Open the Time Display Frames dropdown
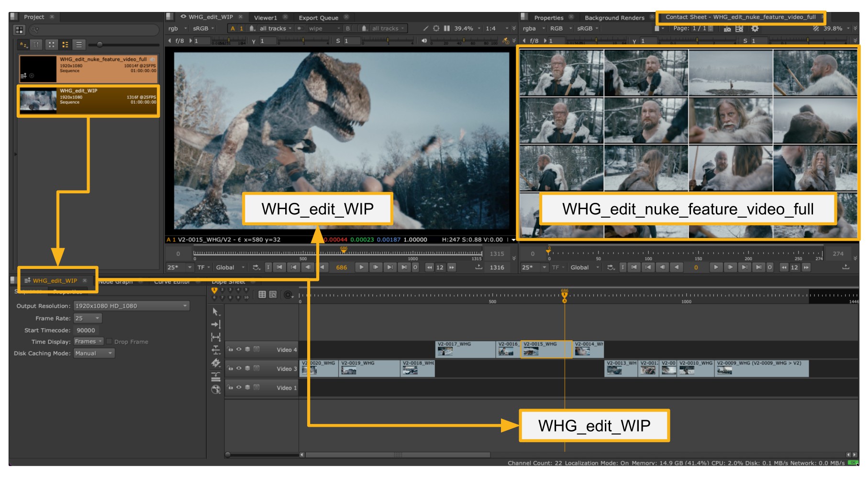The height and width of the screenshot is (478, 868). click(x=89, y=342)
